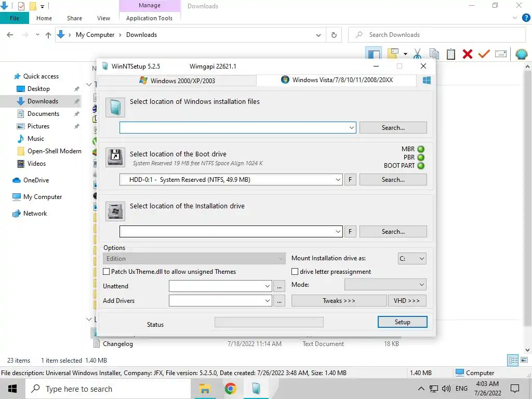Viewport: 532px width, 399px height.
Task: Click the Installation drive hard disk icon
Action: (115, 211)
